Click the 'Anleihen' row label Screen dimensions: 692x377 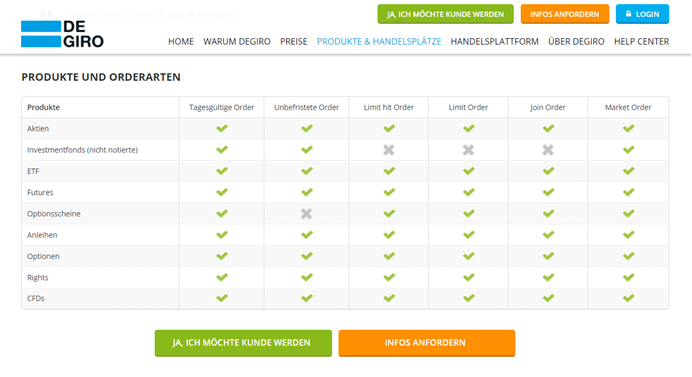click(x=42, y=235)
